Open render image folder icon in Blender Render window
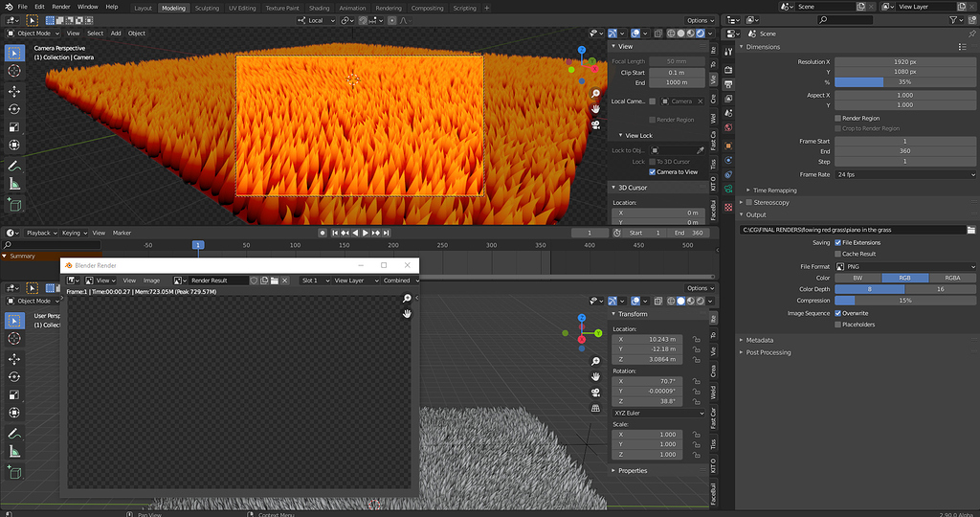Screen dimensions: 980x517 [275, 281]
